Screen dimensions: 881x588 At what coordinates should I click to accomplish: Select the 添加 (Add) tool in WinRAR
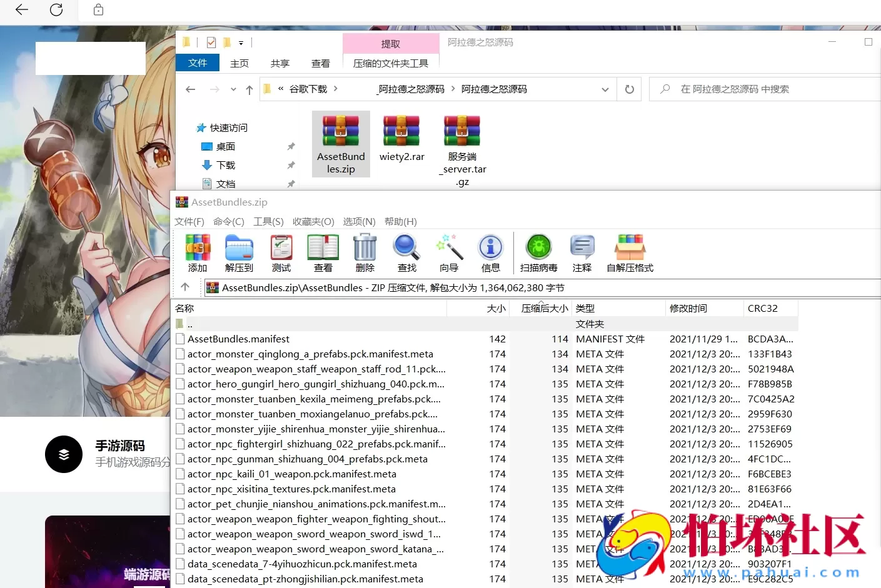point(197,252)
